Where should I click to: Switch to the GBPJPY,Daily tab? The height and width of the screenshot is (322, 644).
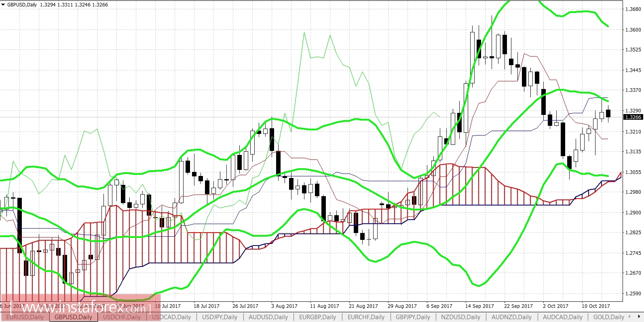coord(413,317)
